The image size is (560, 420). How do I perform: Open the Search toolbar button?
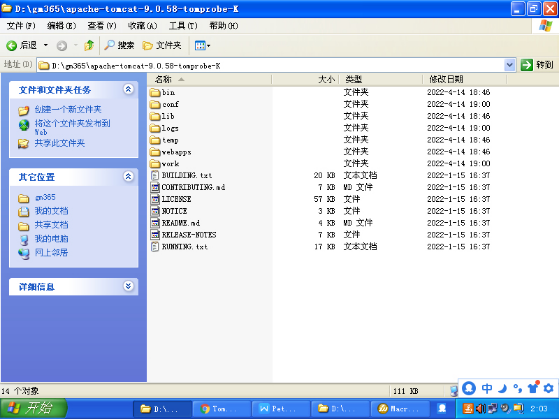tap(119, 45)
